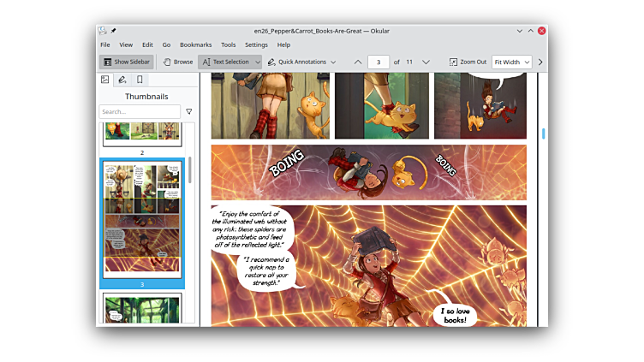The width and height of the screenshot is (644, 362).
Task: Switch to the Thumbnails sidebar tab
Action: pyautogui.click(x=105, y=80)
